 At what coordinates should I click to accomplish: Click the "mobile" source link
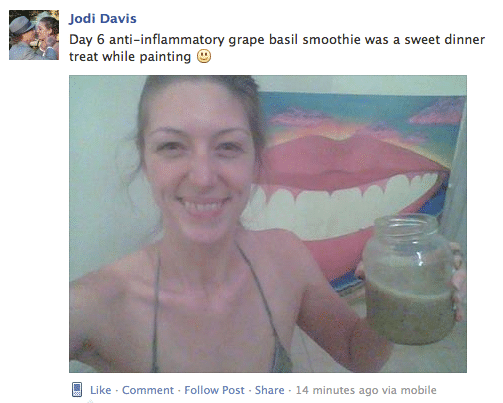tap(418, 390)
